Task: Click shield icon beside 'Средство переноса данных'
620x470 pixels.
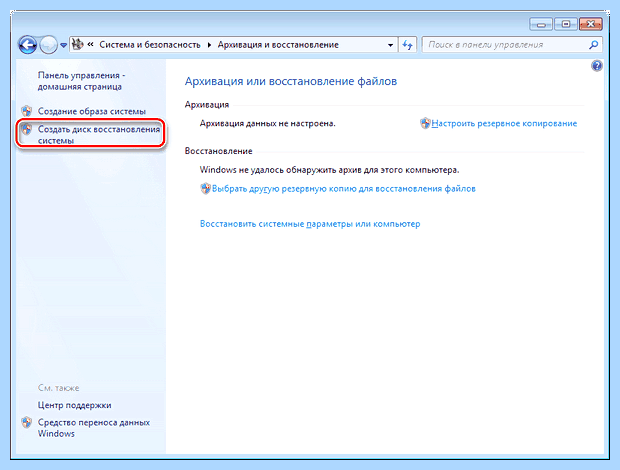Action: point(27,423)
